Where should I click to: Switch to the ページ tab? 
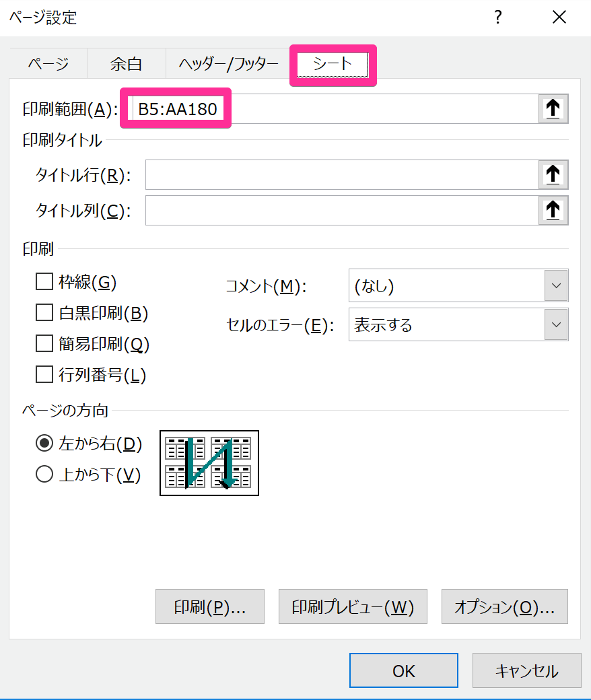(48, 64)
